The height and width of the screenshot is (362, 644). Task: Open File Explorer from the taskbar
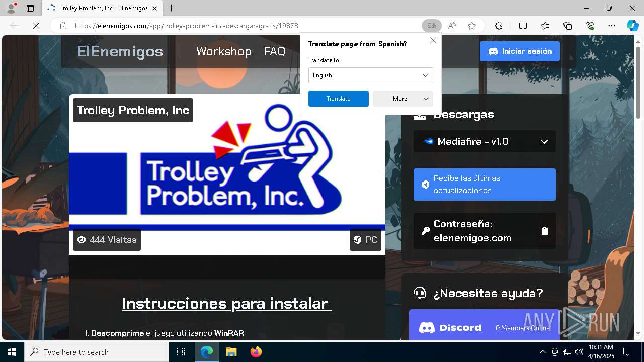coord(231,352)
